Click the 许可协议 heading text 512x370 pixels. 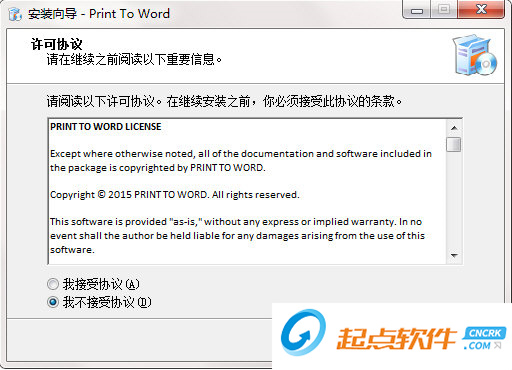(56, 44)
